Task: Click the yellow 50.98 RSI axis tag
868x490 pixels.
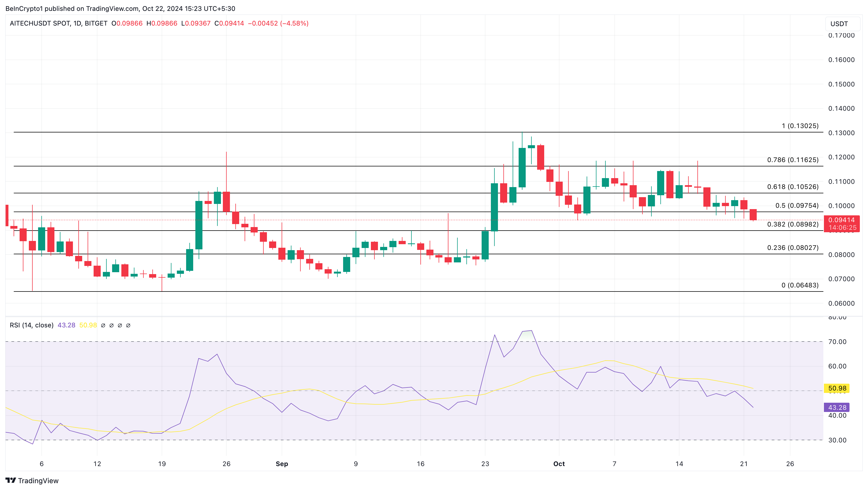Action: (x=837, y=388)
